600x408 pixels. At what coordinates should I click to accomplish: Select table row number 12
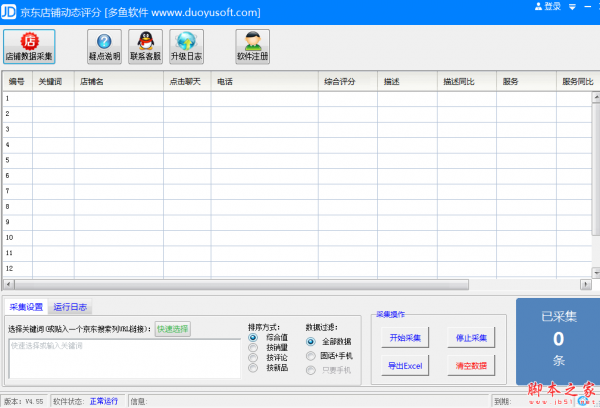(x=297, y=269)
